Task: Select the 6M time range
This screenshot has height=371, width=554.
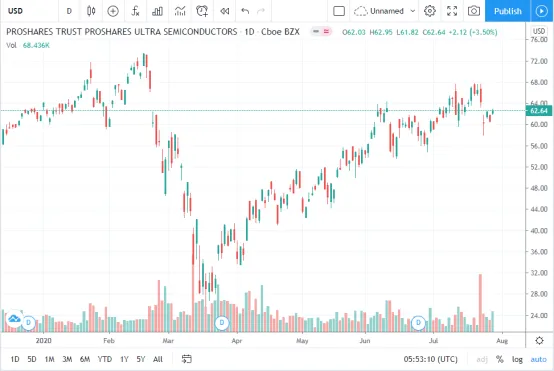Action: [x=85, y=359]
